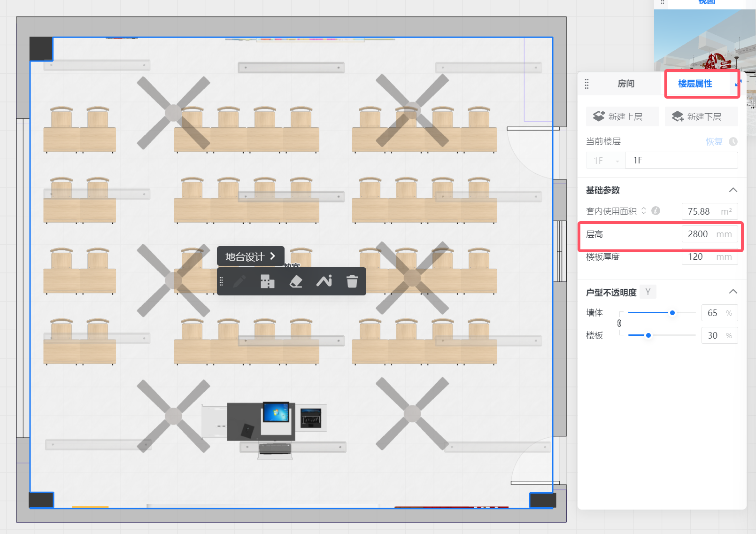
Task: Toggle the Y shortcut badge beside 户型不透明度
Action: click(648, 292)
